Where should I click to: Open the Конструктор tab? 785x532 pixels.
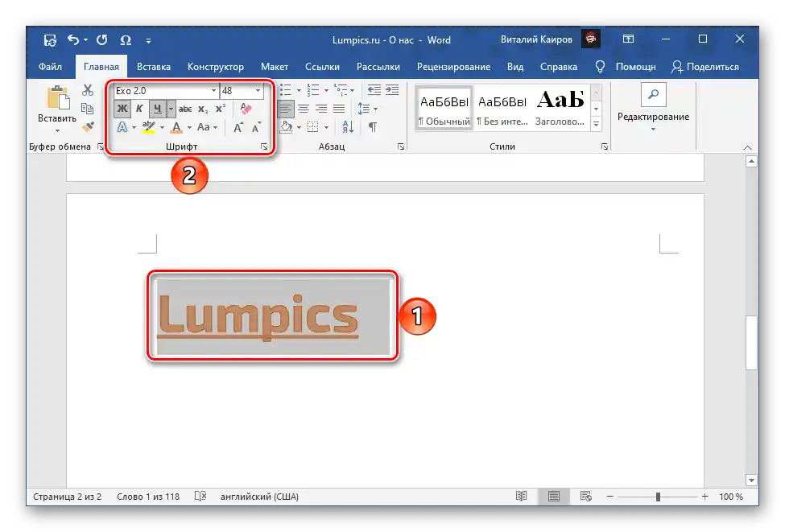tap(216, 67)
